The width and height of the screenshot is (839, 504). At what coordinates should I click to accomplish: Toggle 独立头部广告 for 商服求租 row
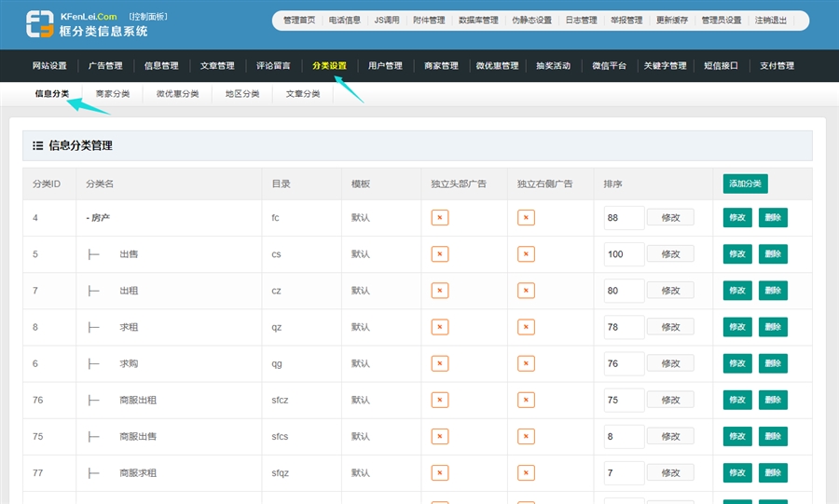tap(440, 472)
